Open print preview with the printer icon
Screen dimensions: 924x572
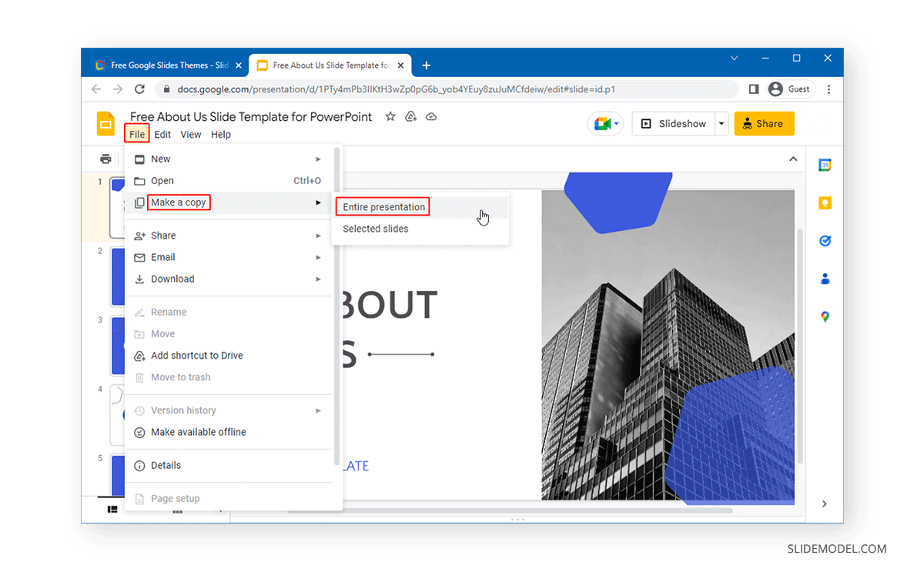105,159
